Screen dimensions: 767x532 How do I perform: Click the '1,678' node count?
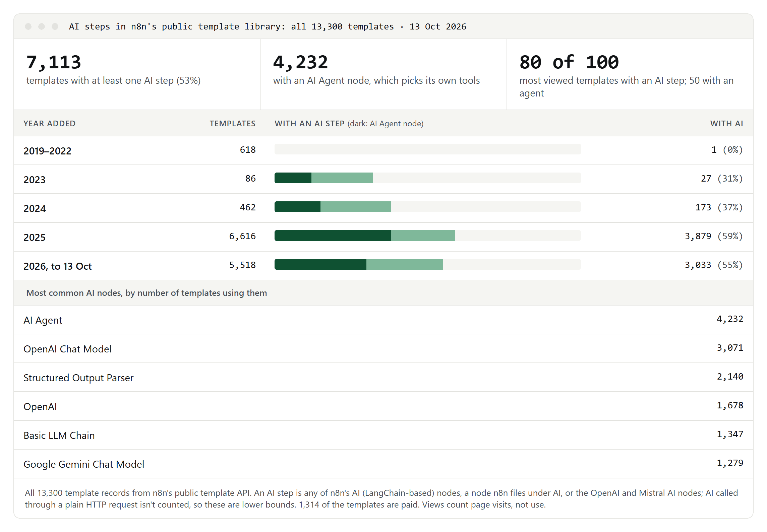pyautogui.click(x=730, y=405)
